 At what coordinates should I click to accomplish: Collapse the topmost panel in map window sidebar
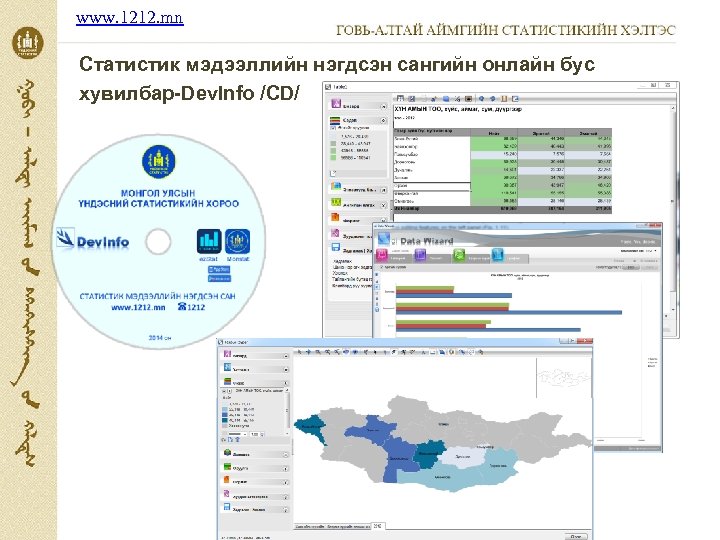tap(286, 356)
